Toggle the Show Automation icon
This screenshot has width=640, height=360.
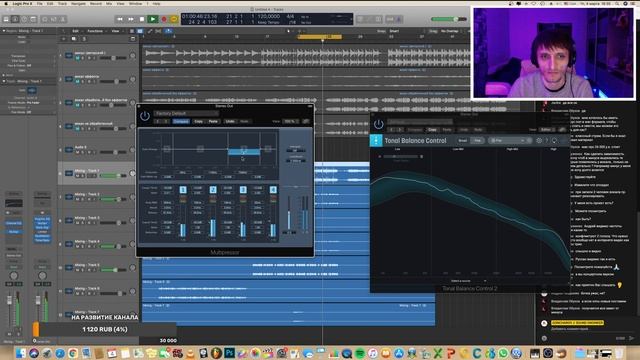[150, 31]
